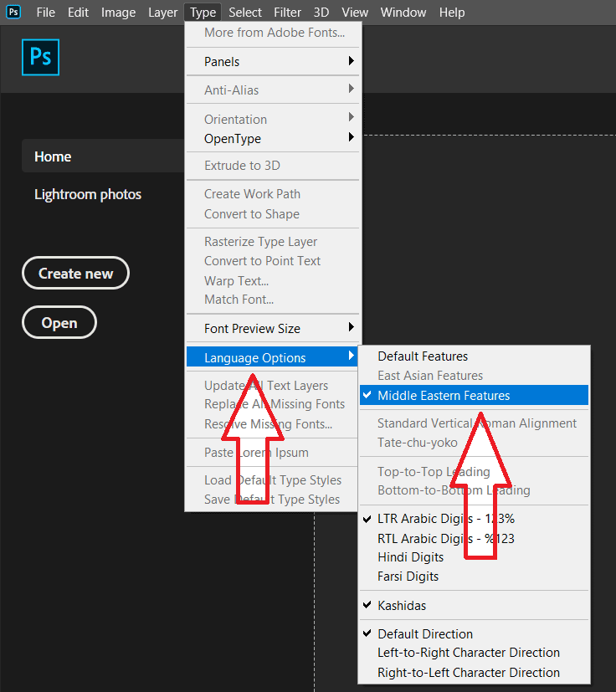Choose Tate-chu-yoko

475,443
